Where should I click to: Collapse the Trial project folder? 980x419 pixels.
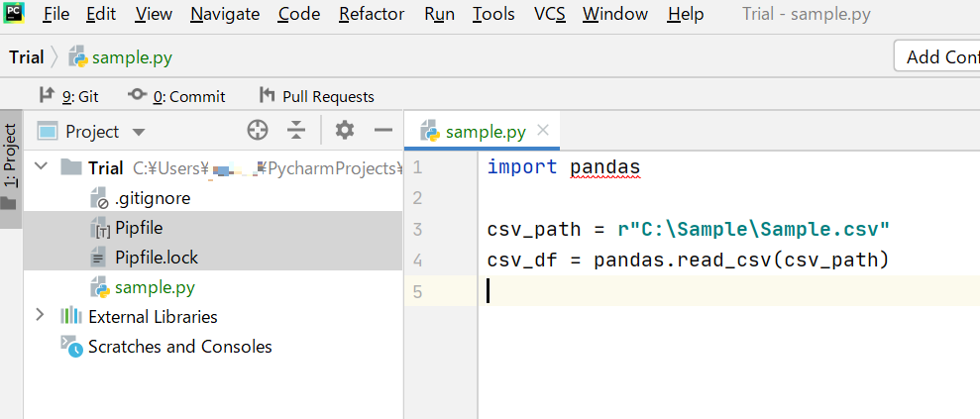point(42,166)
